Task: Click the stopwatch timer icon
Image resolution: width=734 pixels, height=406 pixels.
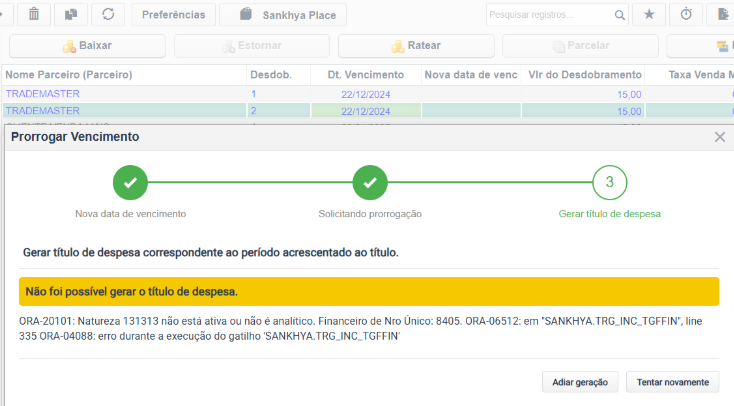Action: pos(686,15)
